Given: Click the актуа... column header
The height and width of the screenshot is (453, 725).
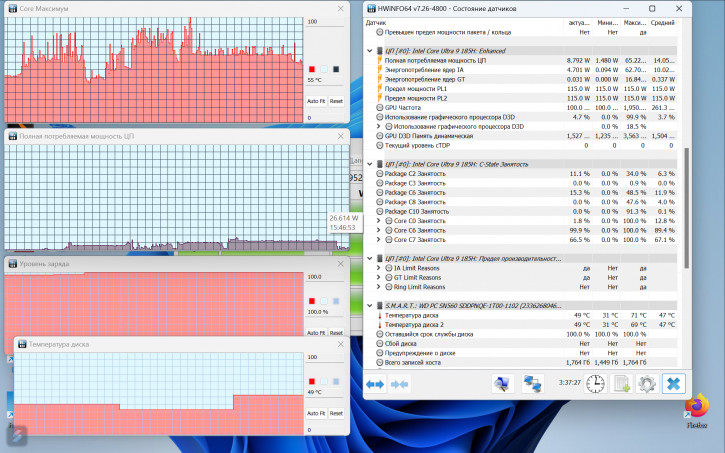Looking at the screenshot, I should tap(578, 23).
